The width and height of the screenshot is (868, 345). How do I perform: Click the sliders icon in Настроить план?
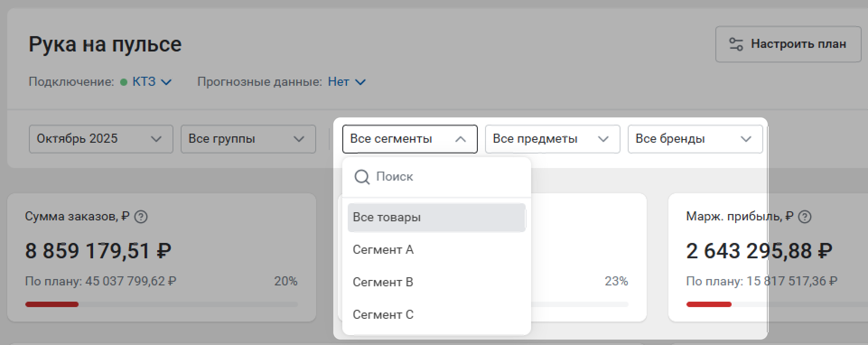pos(736,44)
